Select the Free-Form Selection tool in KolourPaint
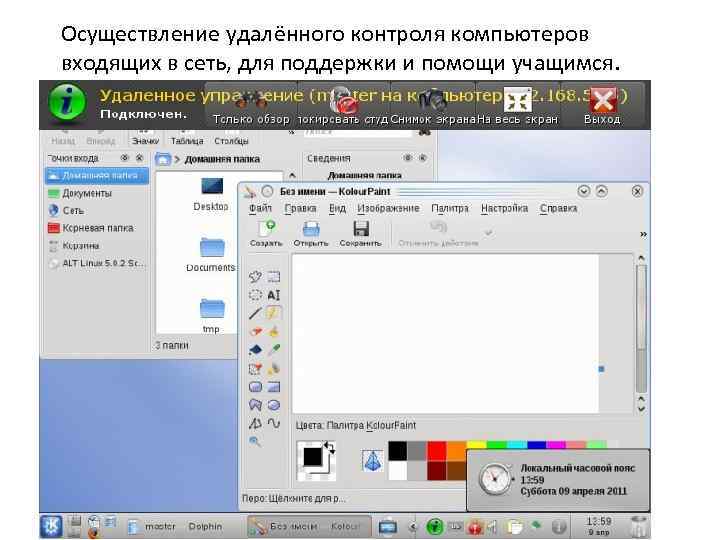This screenshot has width=720, height=540. (255, 276)
